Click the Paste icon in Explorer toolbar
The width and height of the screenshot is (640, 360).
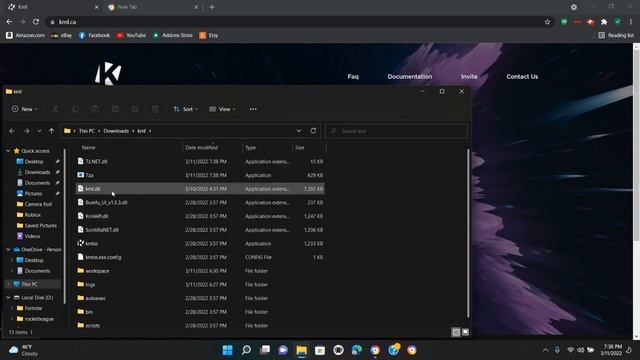95,109
